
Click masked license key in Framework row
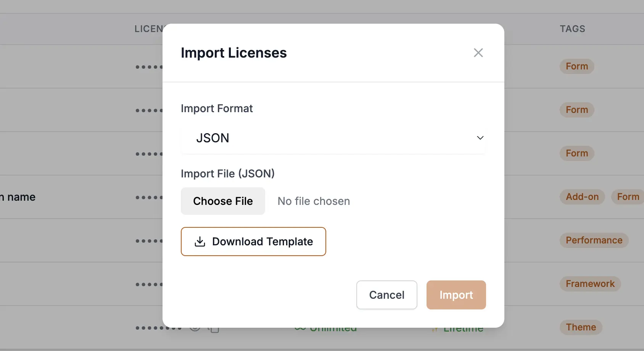pyautogui.click(x=149, y=285)
